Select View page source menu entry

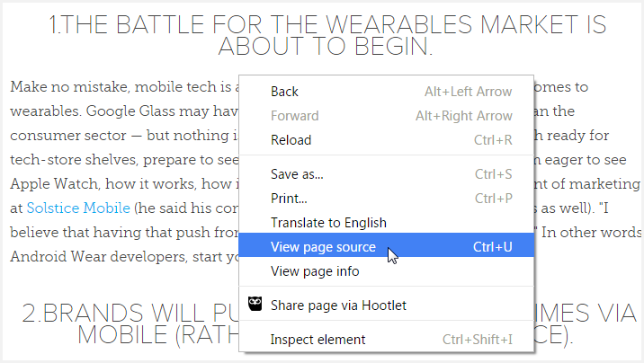323,246
